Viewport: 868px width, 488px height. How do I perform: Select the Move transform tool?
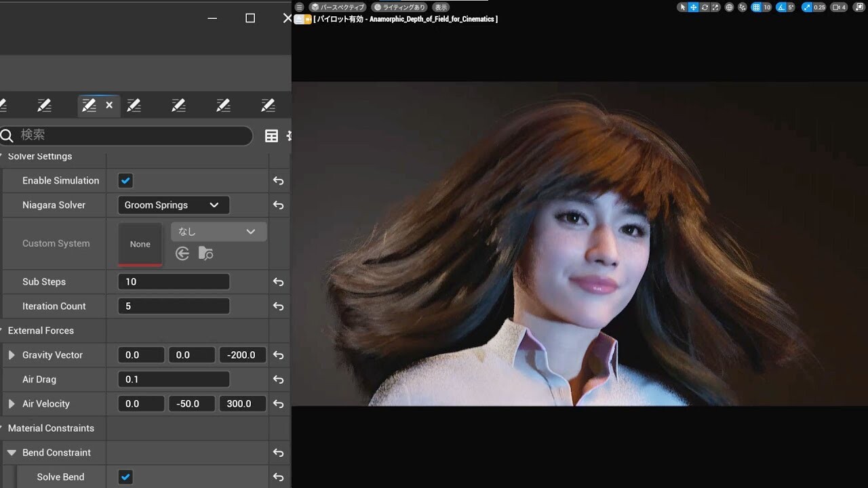[694, 7]
